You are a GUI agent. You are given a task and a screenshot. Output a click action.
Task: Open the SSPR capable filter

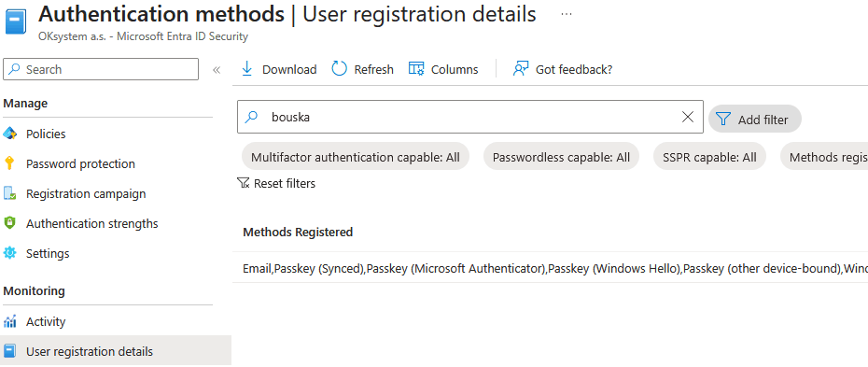(709, 157)
